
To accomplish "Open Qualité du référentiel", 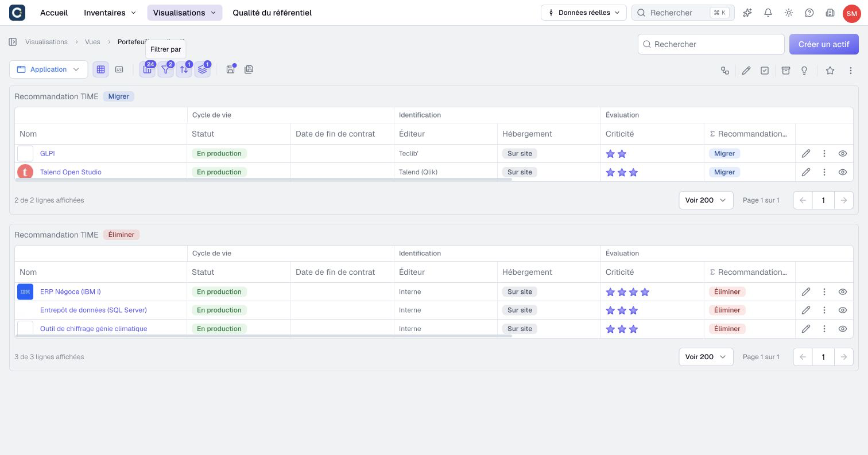I will [x=272, y=13].
